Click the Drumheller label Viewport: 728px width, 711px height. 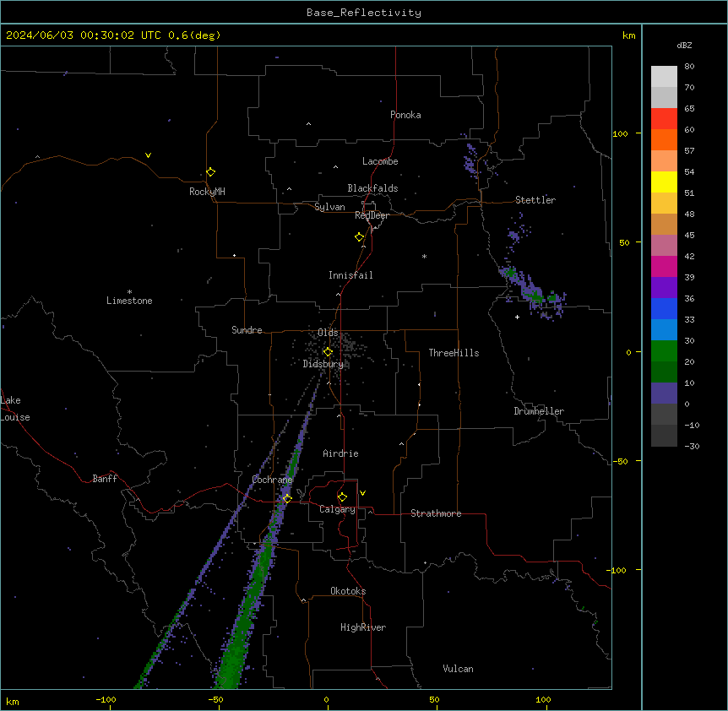[539, 411]
